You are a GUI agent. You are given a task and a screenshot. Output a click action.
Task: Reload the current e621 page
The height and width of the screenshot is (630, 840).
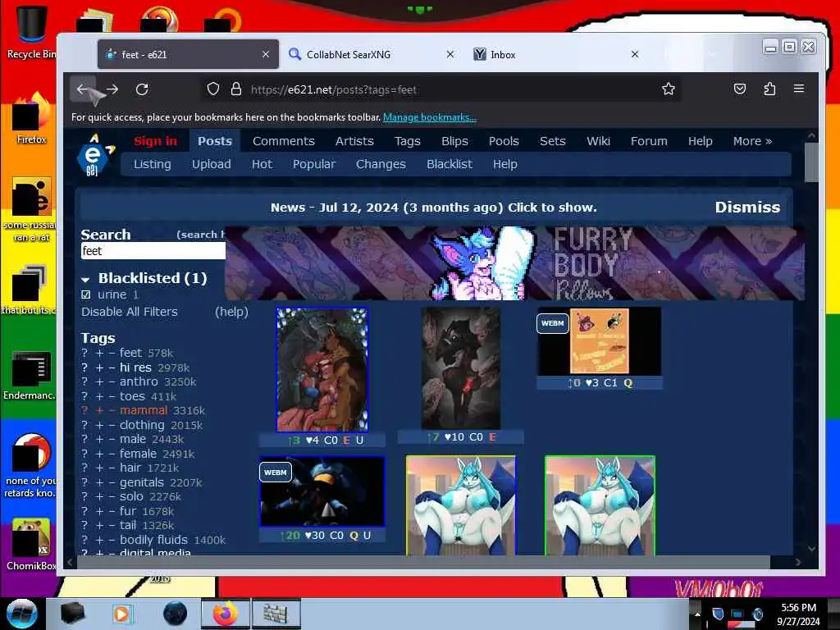(142, 89)
